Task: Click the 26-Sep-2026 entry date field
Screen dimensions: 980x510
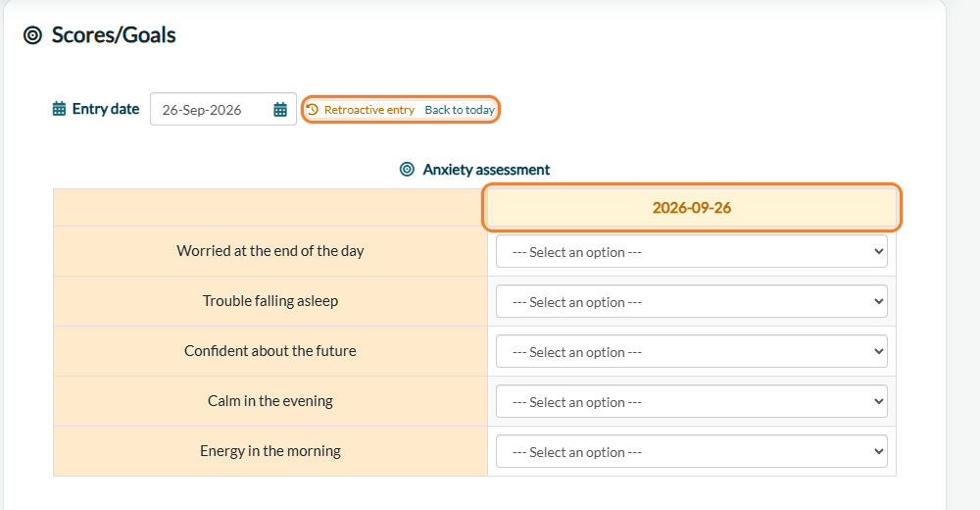Action: pyautogui.click(x=223, y=110)
